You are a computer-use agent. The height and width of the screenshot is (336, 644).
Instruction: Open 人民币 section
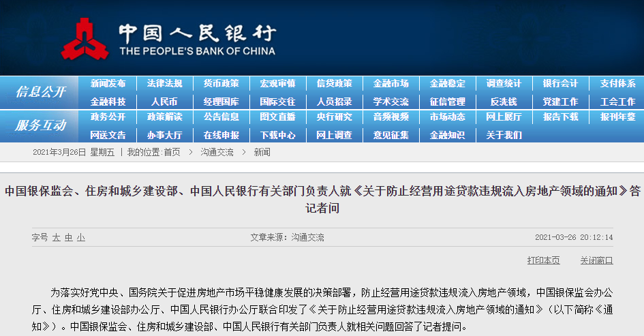[164, 102]
